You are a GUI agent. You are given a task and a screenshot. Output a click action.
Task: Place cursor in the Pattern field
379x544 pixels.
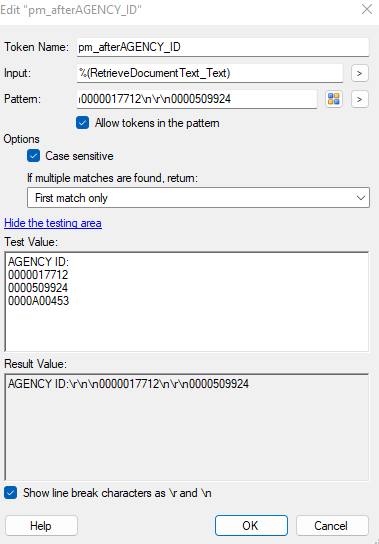(x=197, y=99)
